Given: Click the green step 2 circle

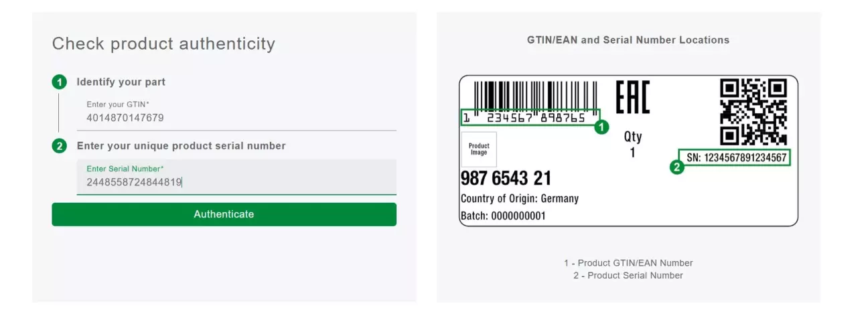Looking at the screenshot, I should pos(60,146).
